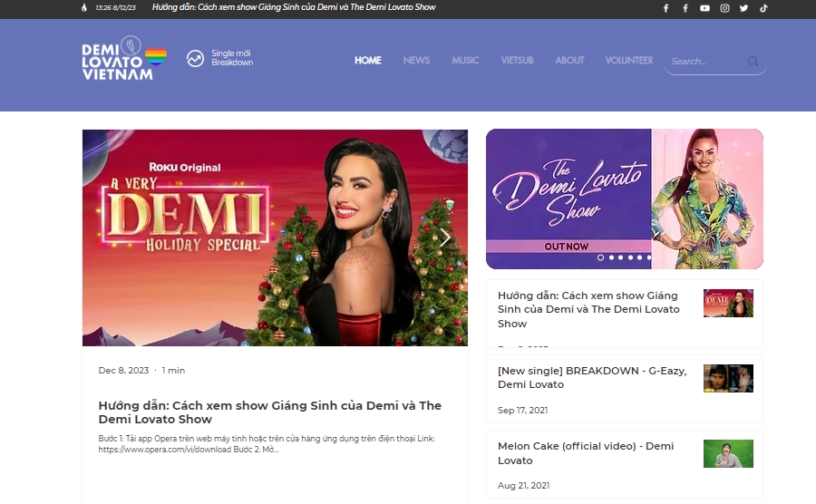The height and width of the screenshot is (504, 816).
Task: Click the flame icon in top bar
Action: (x=84, y=7)
